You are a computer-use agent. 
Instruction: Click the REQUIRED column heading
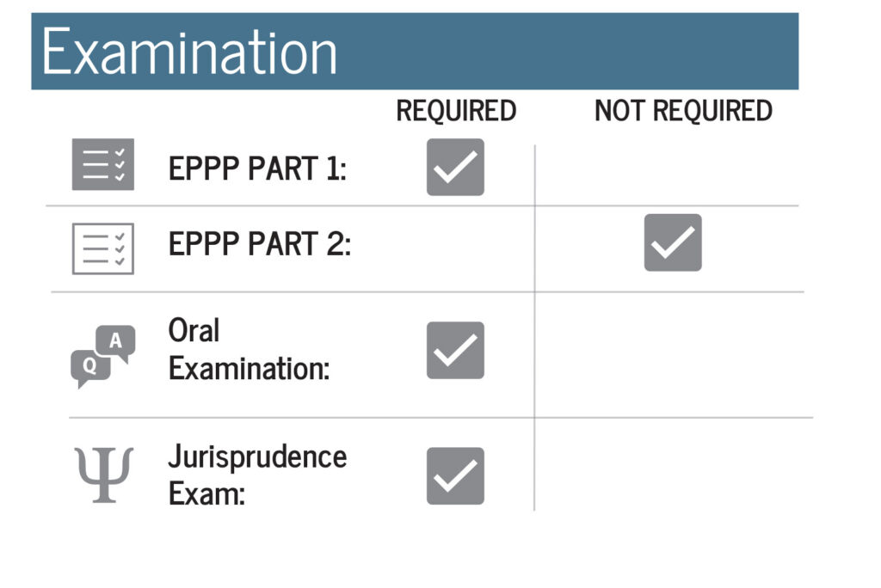[456, 111]
